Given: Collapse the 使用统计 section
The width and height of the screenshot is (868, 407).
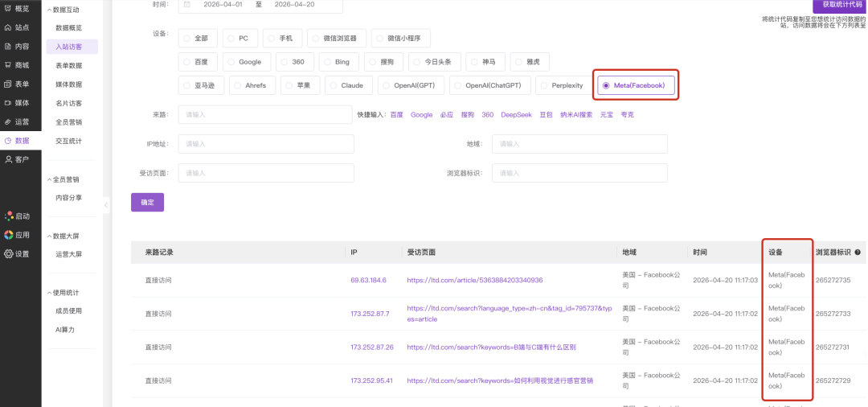Looking at the screenshot, I should 47,293.
